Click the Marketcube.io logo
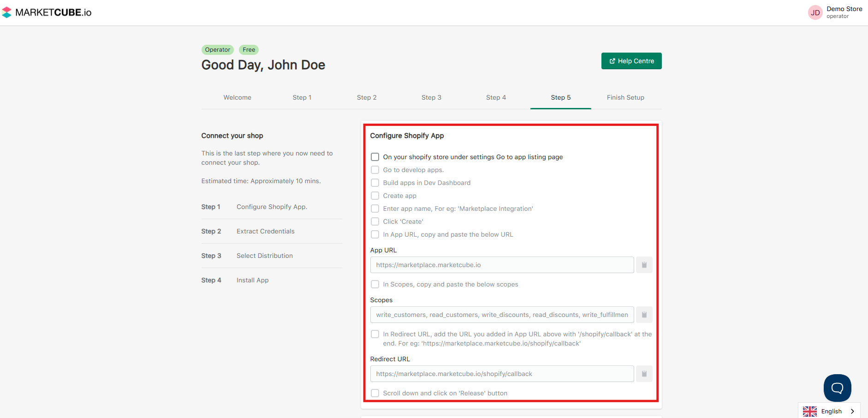The height and width of the screenshot is (418, 868). 47,12
